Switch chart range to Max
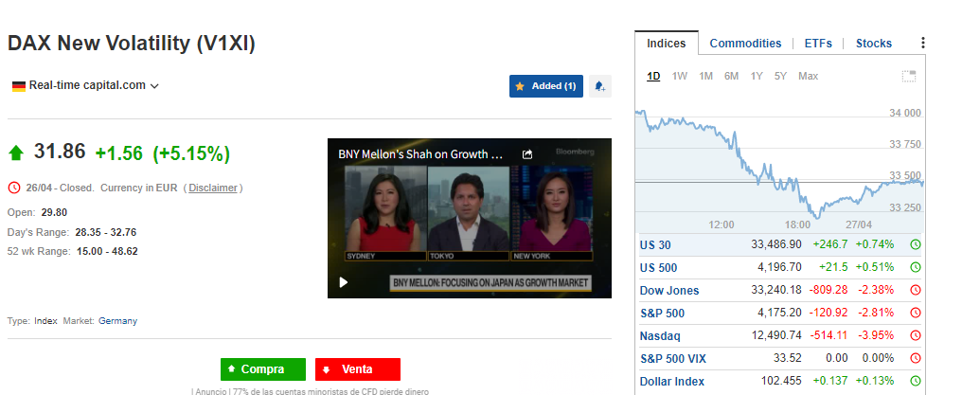This screenshot has width=980, height=395. pyautogui.click(x=808, y=76)
